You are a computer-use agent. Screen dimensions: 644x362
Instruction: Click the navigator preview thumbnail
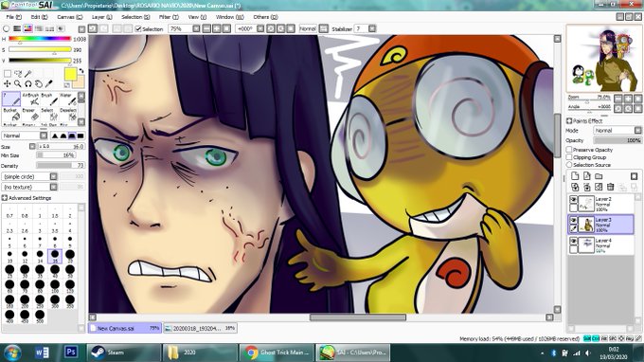(x=604, y=59)
